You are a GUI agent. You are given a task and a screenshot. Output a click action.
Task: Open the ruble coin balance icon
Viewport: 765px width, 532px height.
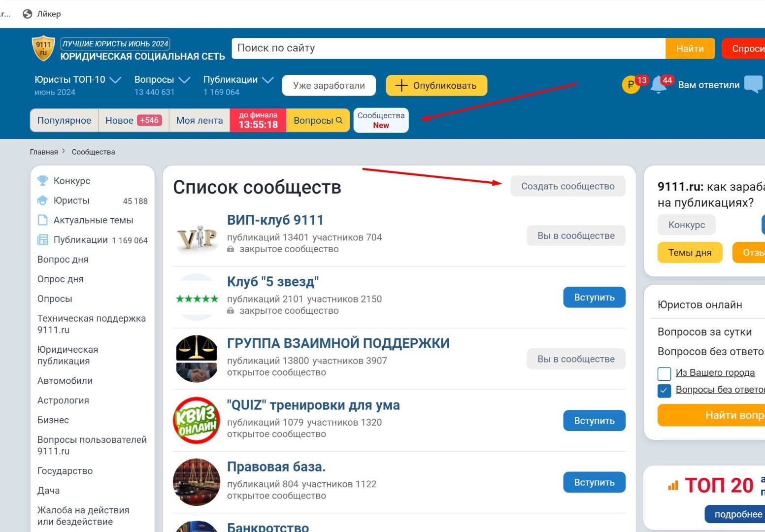(631, 85)
